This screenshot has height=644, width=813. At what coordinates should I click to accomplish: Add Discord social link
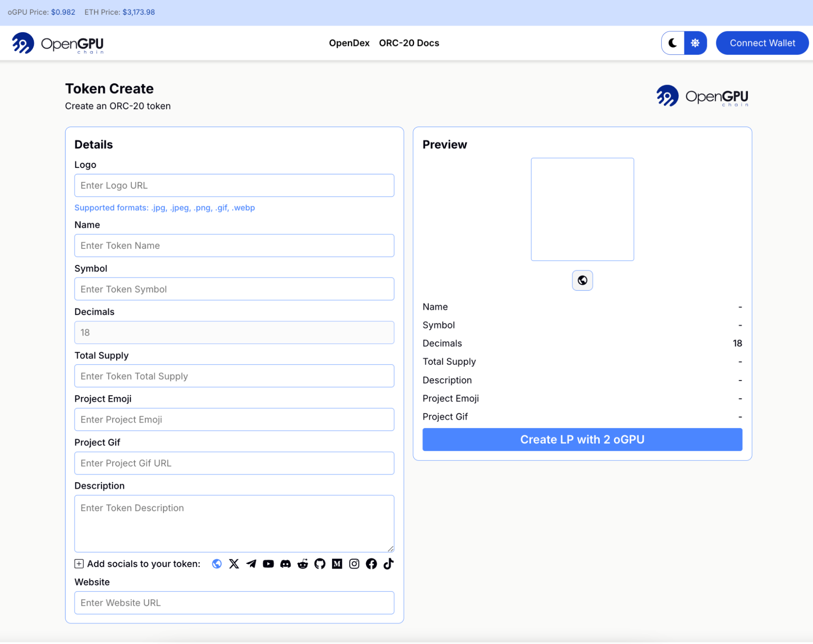pyautogui.click(x=286, y=563)
